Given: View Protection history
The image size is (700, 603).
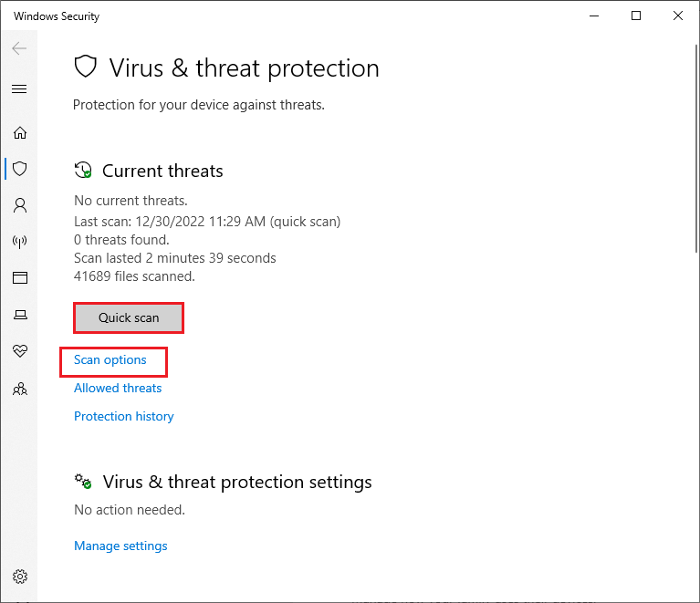Looking at the screenshot, I should point(123,416).
